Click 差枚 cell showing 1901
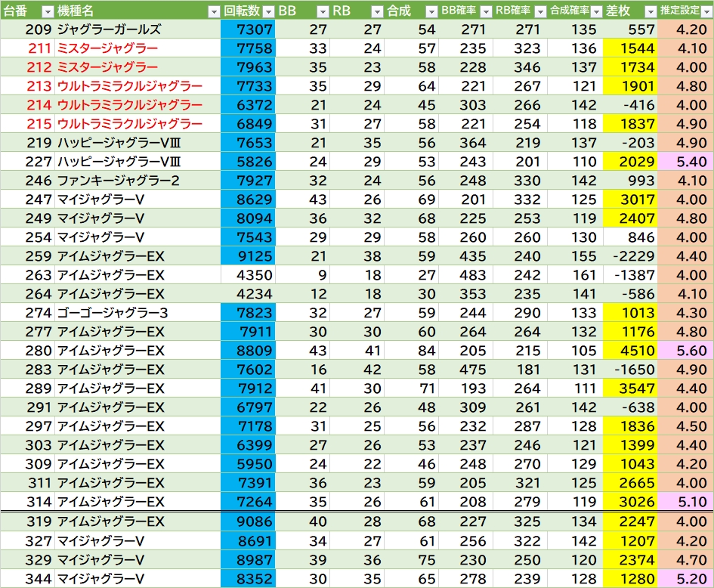The width and height of the screenshot is (714, 588). [x=630, y=86]
